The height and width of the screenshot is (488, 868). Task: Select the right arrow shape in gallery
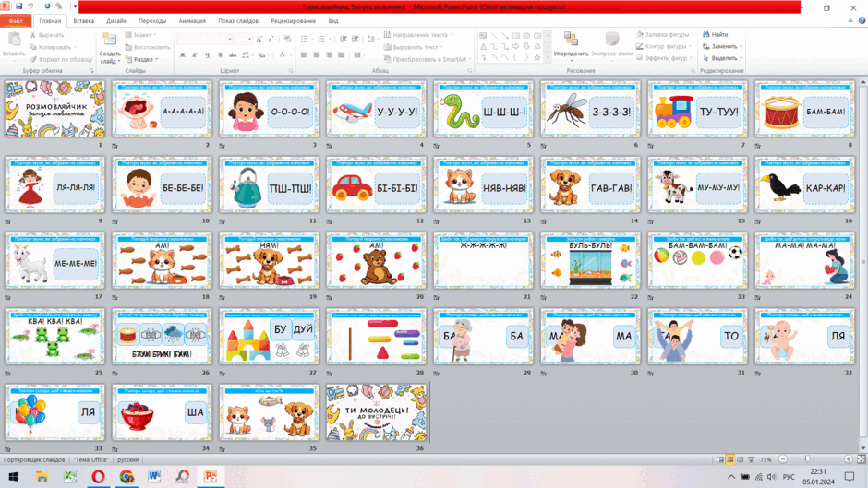(515, 46)
